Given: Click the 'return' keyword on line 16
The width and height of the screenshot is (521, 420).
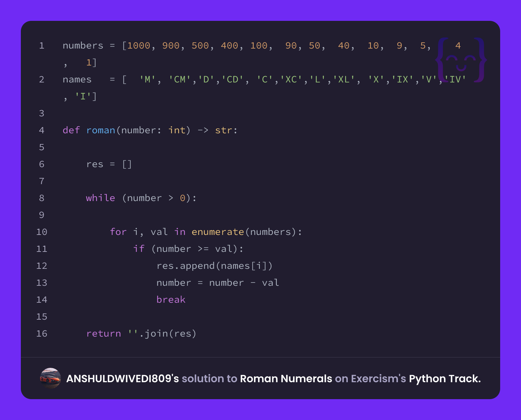Looking at the screenshot, I should [x=104, y=334].
